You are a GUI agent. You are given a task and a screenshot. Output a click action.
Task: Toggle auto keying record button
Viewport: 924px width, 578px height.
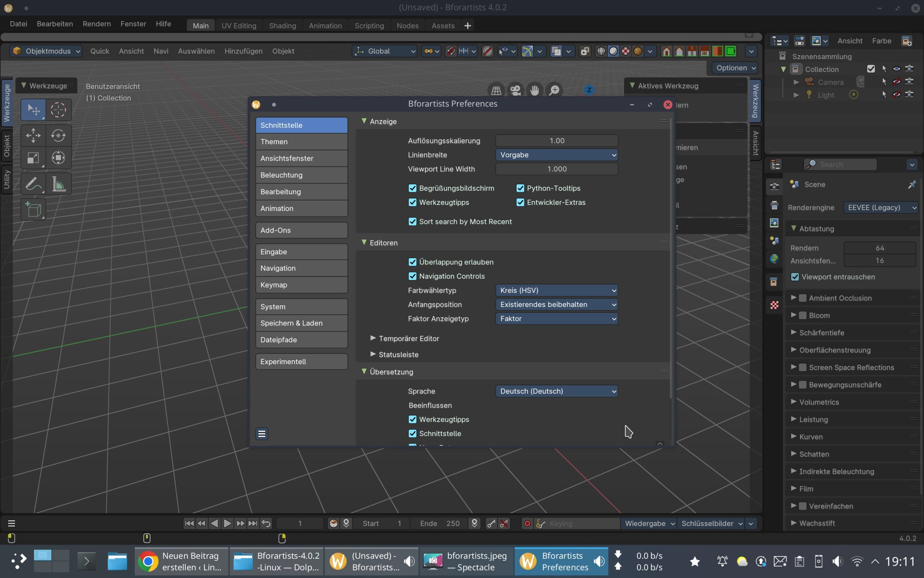527,523
